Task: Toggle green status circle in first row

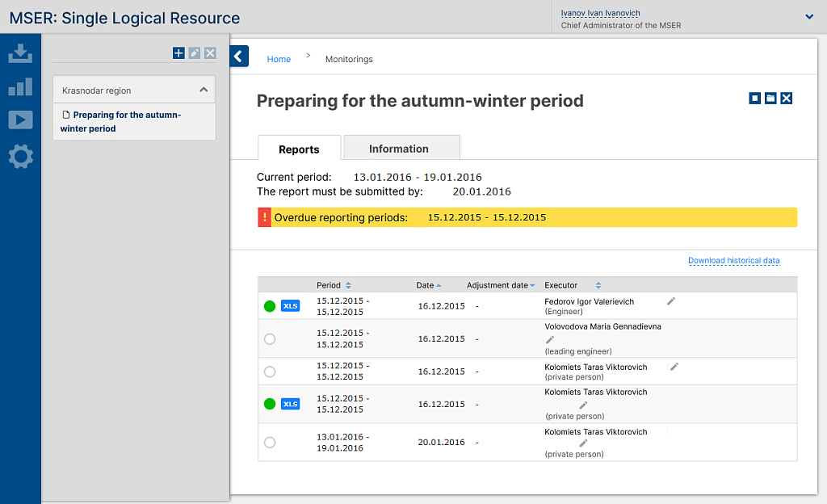Action: click(270, 306)
